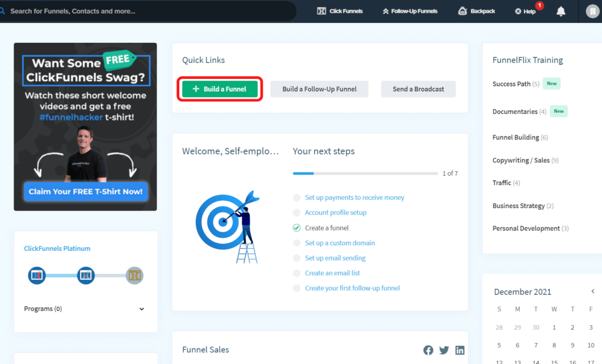Select December 8 in calendar

point(554,345)
